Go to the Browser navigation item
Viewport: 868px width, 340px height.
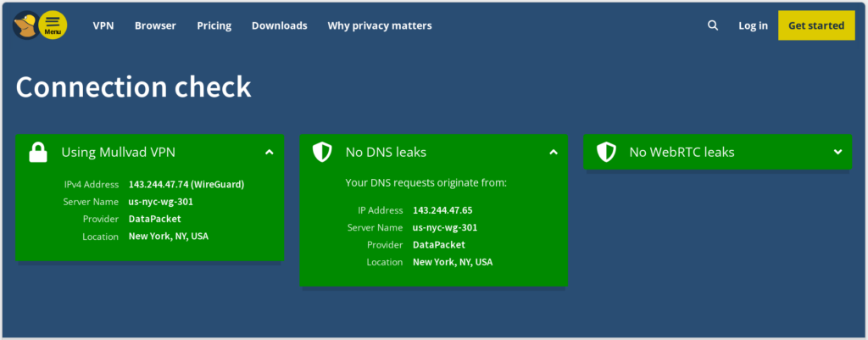coord(155,25)
